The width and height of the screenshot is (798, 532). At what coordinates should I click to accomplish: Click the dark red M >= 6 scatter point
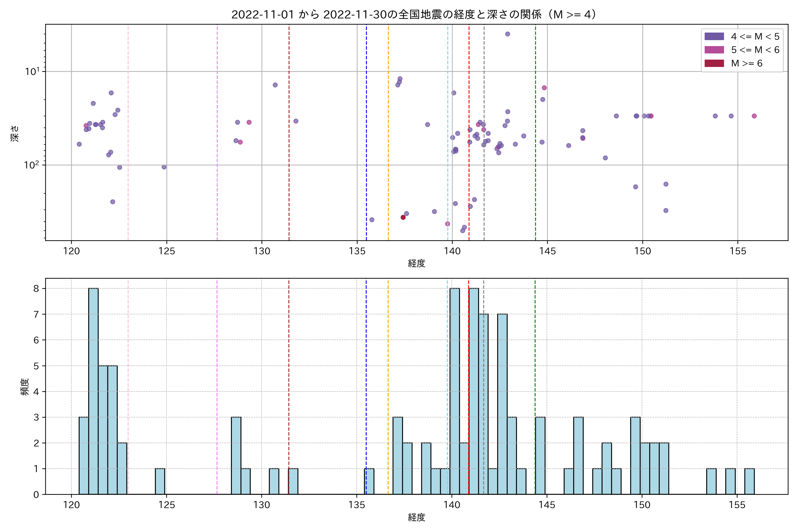coord(403,217)
